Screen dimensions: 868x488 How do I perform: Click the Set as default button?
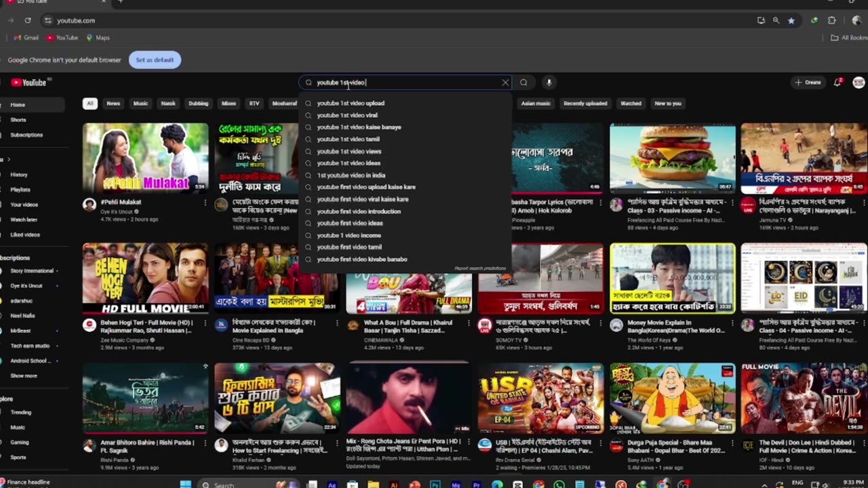click(x=155, y=60)
